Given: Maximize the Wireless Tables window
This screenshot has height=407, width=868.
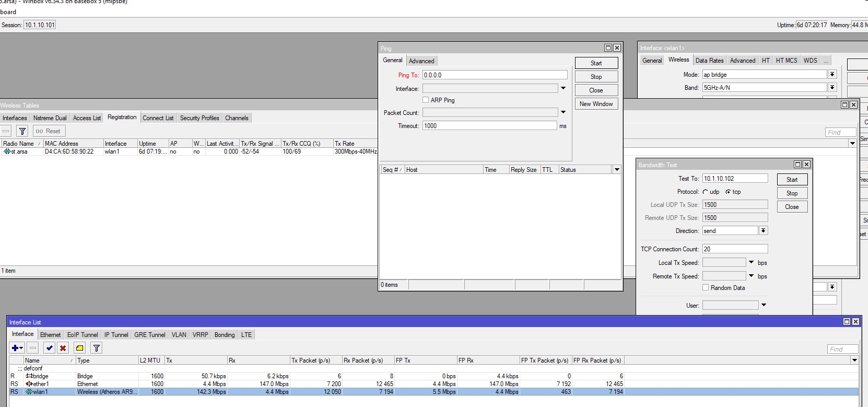Looking at the screenshot, I should tap(844, 105).
